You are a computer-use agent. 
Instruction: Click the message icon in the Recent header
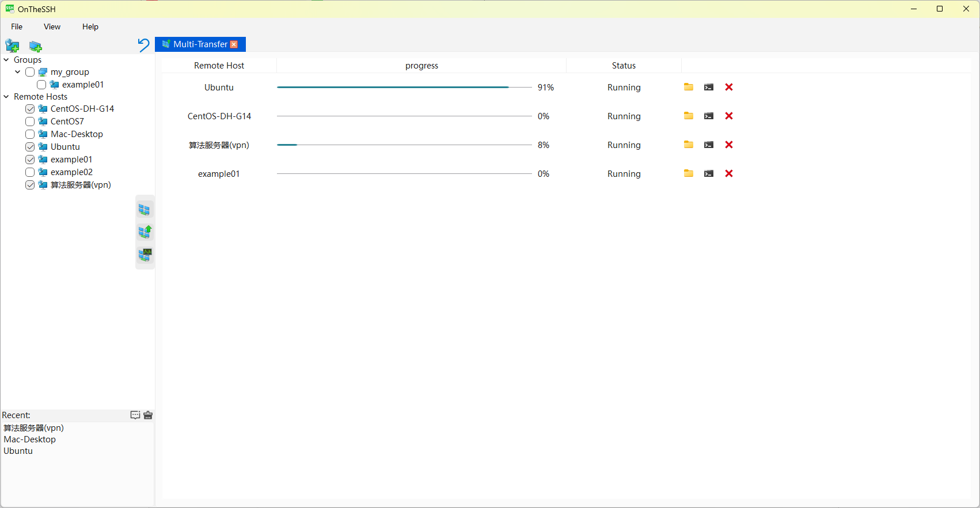[135, 415]
